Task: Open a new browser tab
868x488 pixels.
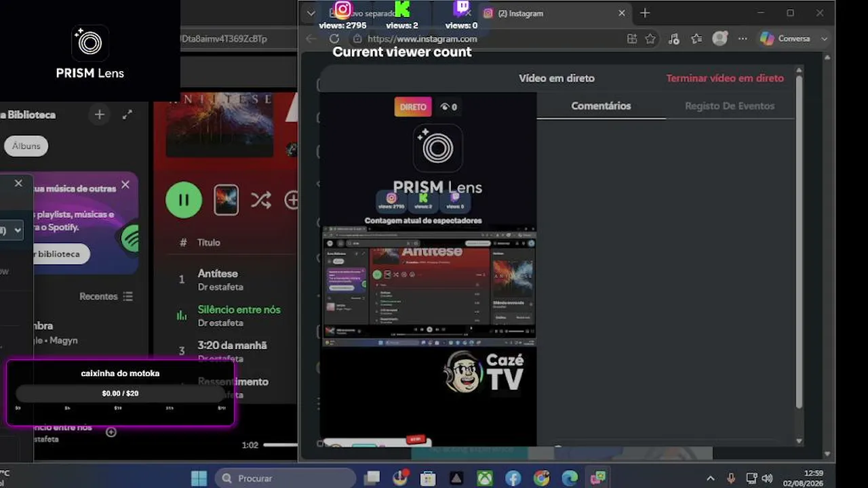Action: pyautogui.click(x=645, y=13)
